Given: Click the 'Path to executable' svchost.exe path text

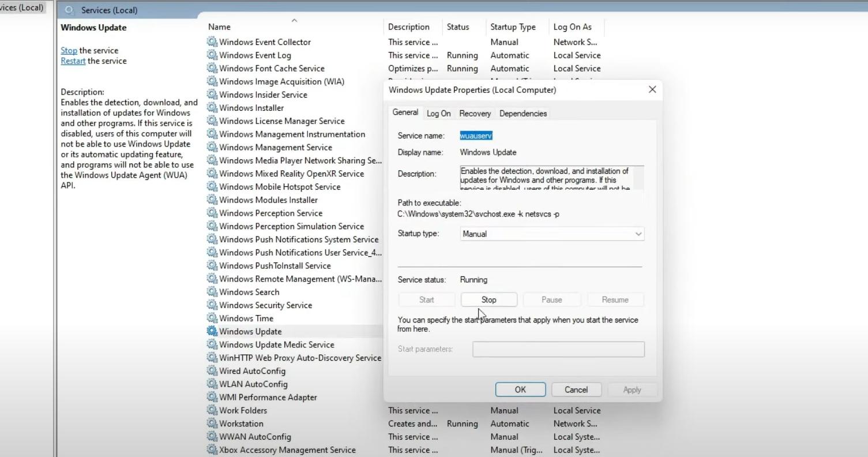Looking at the screenshot, I should (x=478, y=214).
